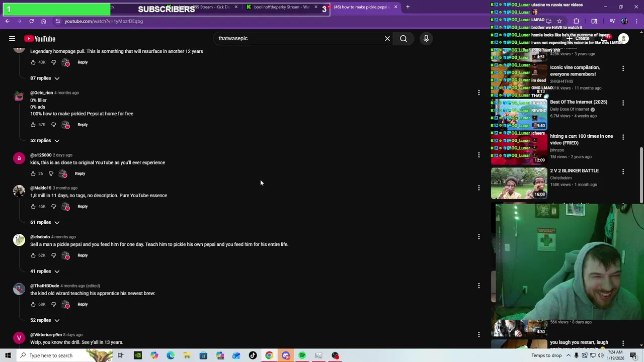The width and height of the screenshot is (644, 362).
Task: Dislike the @Octo_rion comment
Action: (53, 125)
